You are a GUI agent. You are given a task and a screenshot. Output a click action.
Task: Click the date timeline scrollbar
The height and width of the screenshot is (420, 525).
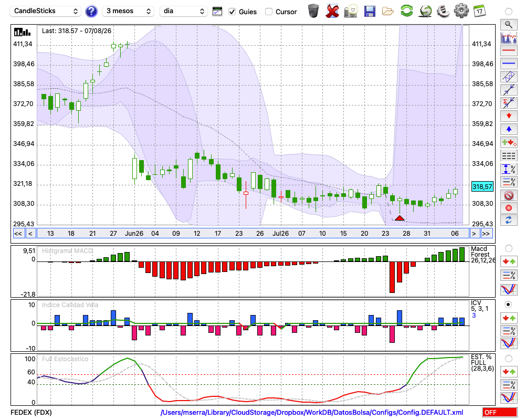click(253, 234)
